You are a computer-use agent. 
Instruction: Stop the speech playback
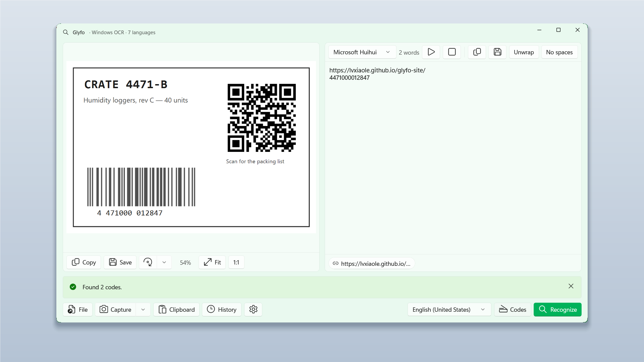[x=452, y=52]
